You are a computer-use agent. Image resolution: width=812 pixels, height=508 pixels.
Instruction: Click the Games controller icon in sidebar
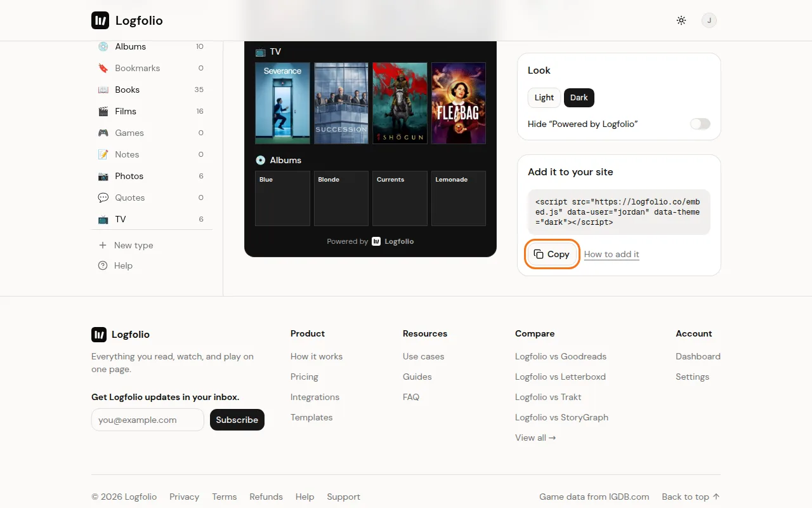pyautogui.click(x=103, y=133)
